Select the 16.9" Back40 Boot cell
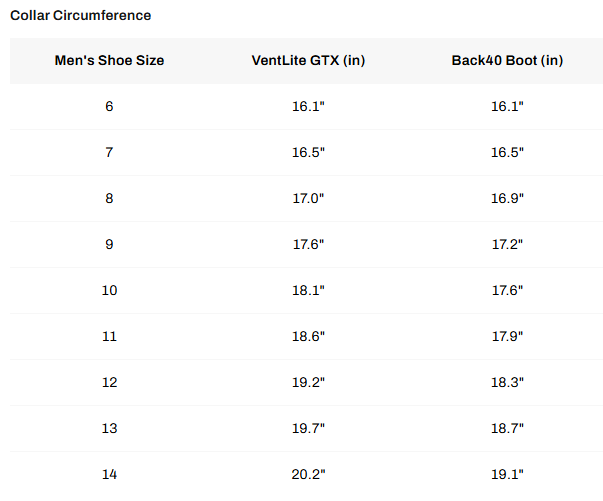The width and height of the screenshot is (603, 501). (507, 198)
